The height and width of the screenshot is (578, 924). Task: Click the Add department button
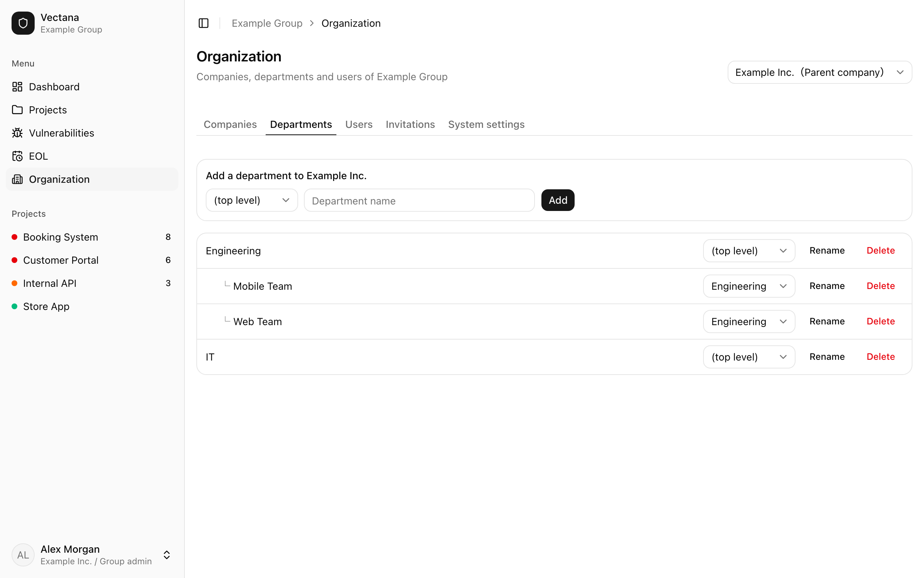pos(557,200)
